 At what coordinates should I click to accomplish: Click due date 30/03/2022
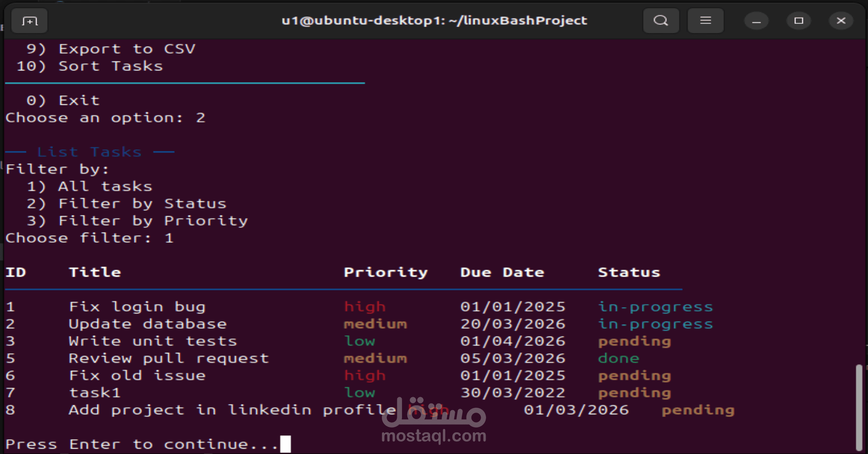[x=513, y=393]
